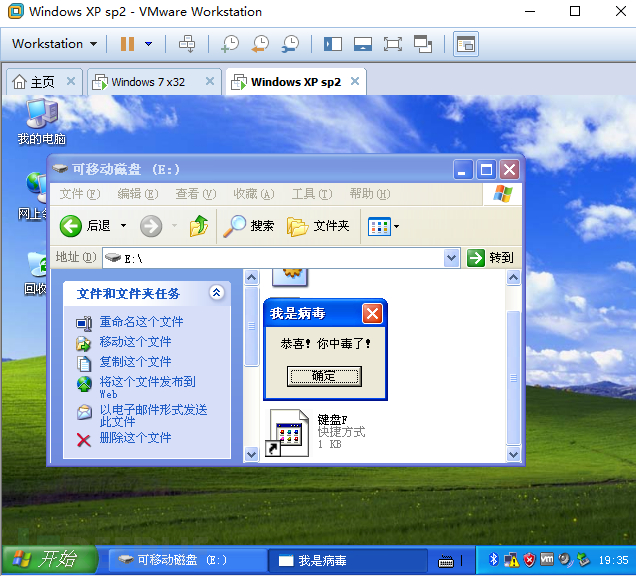Open the 工具(T) menu
The image size is (636, 577).
tap(312, 194)
